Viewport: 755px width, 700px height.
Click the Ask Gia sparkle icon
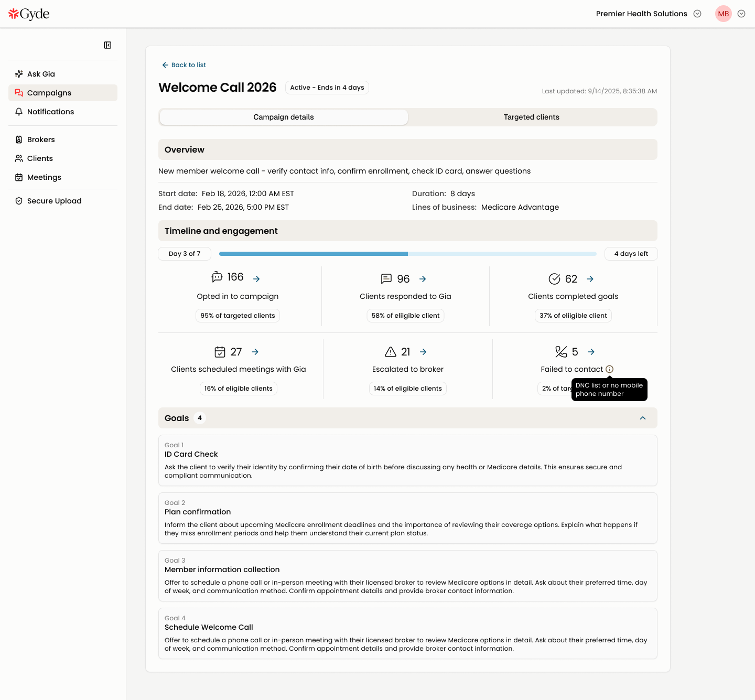pos(19,74)
